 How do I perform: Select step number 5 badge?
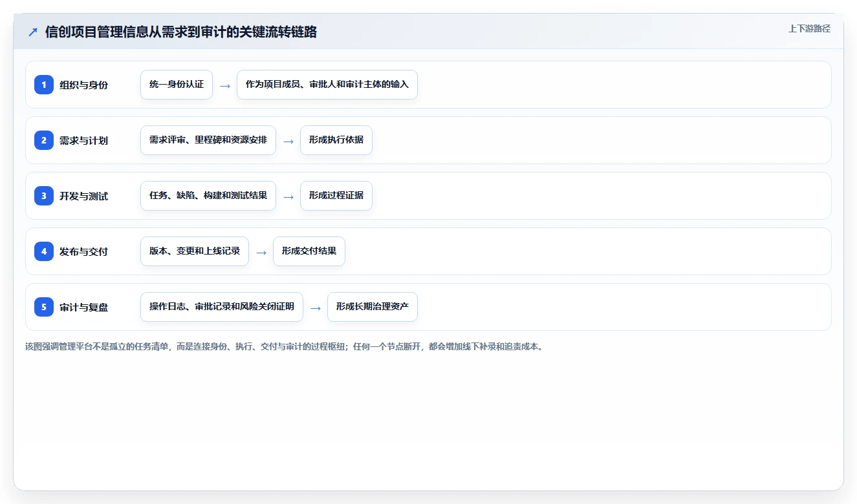(x=44, y=307)
